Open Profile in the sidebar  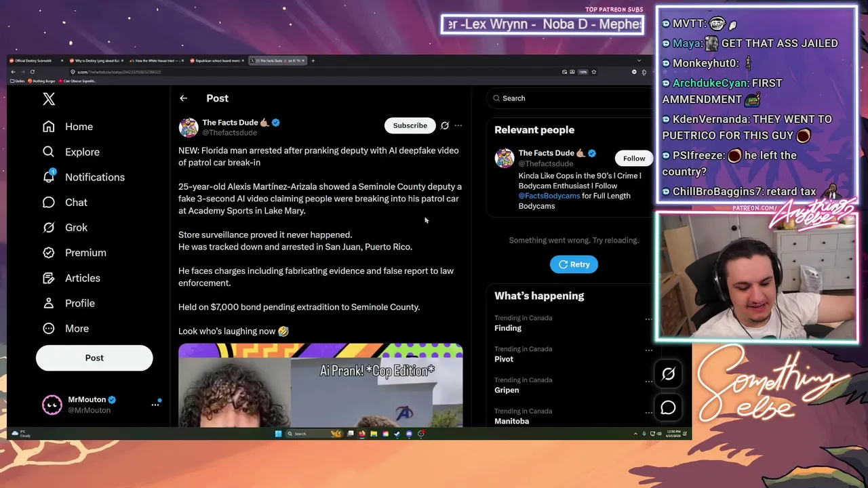click(x=68, y=303)
